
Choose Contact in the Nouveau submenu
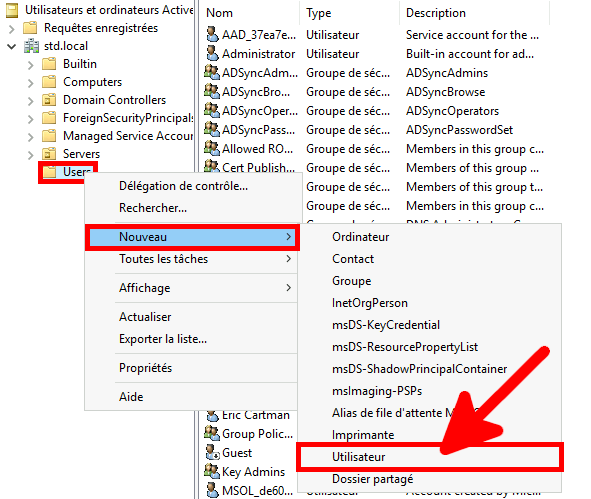point(430,259)
